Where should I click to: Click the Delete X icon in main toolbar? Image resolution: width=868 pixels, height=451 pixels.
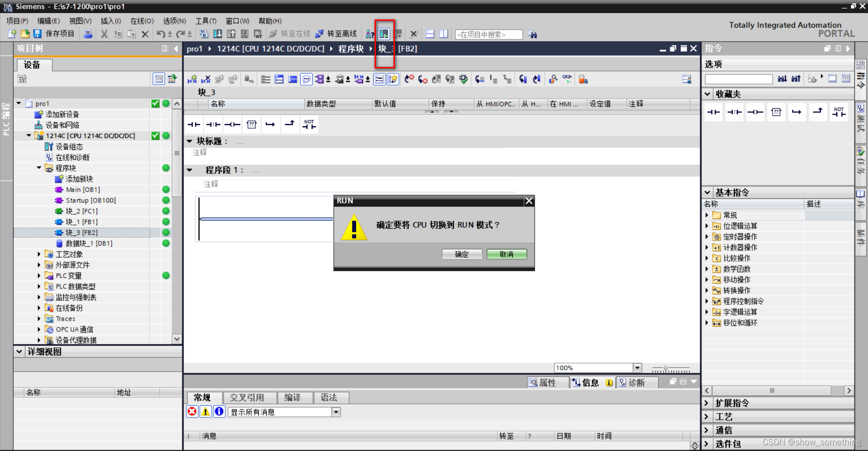145,34
